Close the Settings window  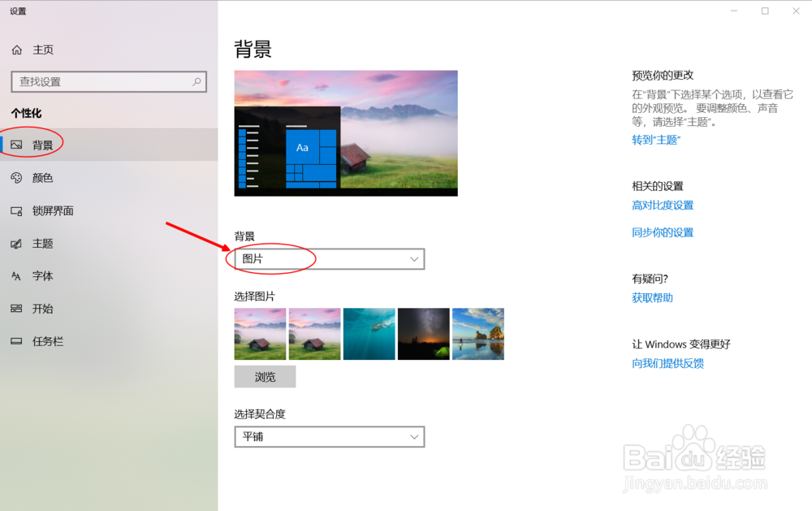(796, 11)
